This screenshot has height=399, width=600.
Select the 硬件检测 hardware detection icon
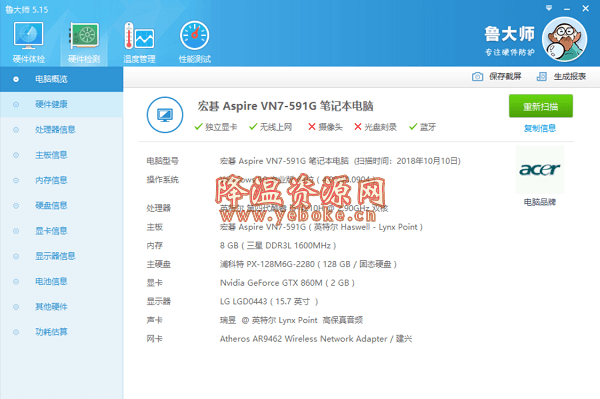click(84, 42)
